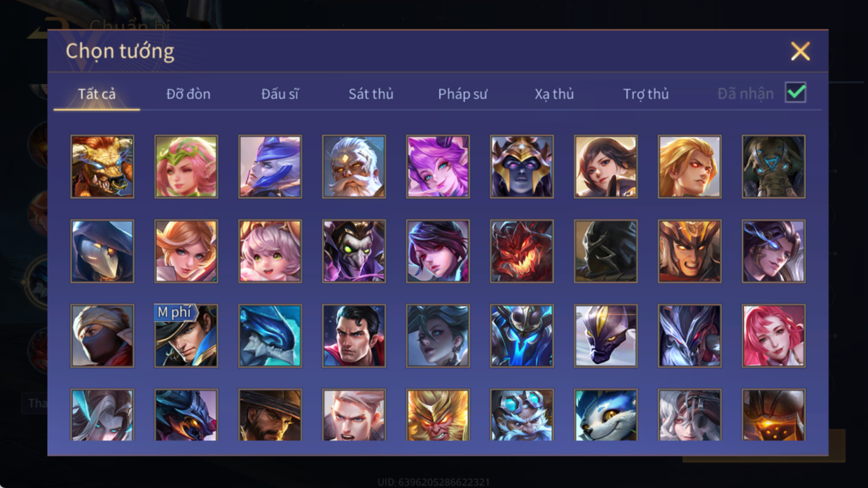The image size is (868, 488).
Task: Close the Chọn tướng dialog
Action: (x=800, y=51)
